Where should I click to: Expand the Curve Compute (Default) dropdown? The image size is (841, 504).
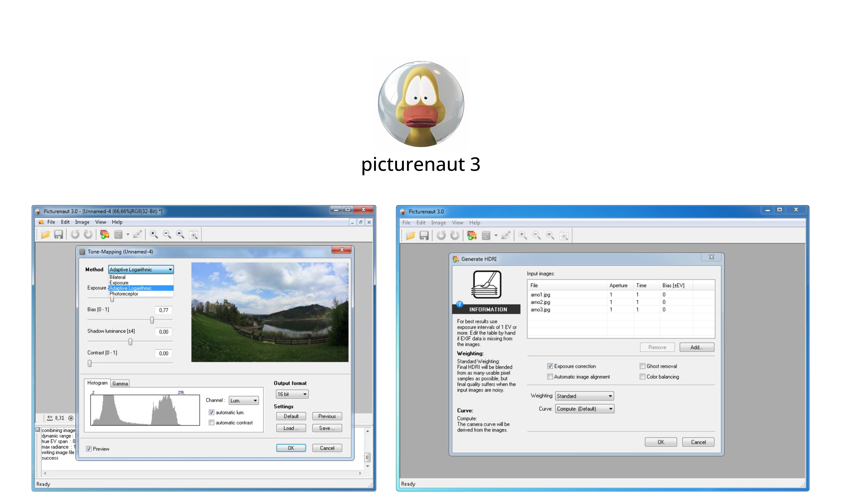click(584, 409)
